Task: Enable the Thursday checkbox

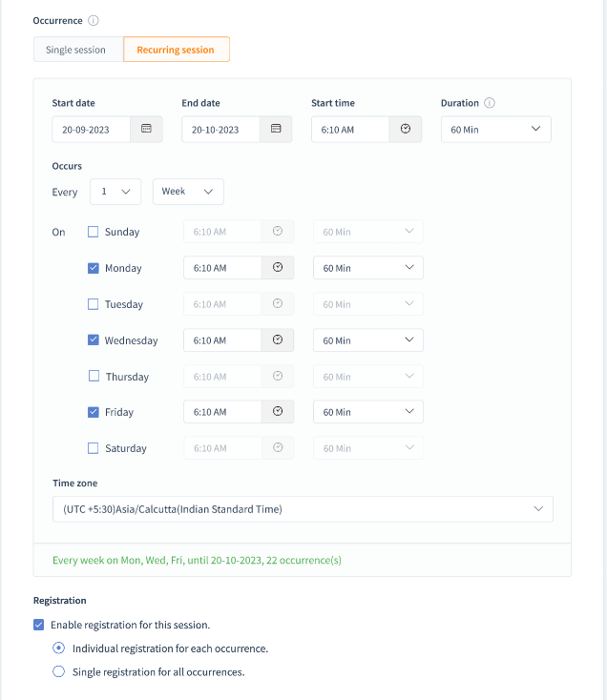Action: click(x=94, y=376)
